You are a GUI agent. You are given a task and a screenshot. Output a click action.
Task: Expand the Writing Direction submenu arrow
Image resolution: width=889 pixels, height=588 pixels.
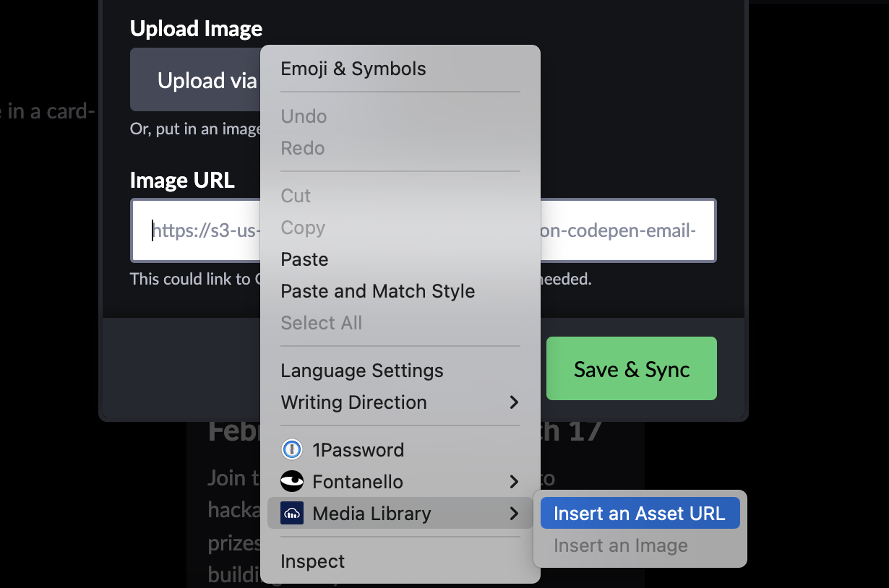coord(514,402)
